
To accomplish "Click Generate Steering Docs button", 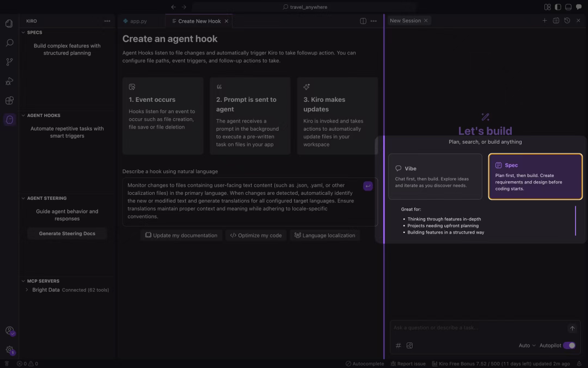I will coord(67,234).
